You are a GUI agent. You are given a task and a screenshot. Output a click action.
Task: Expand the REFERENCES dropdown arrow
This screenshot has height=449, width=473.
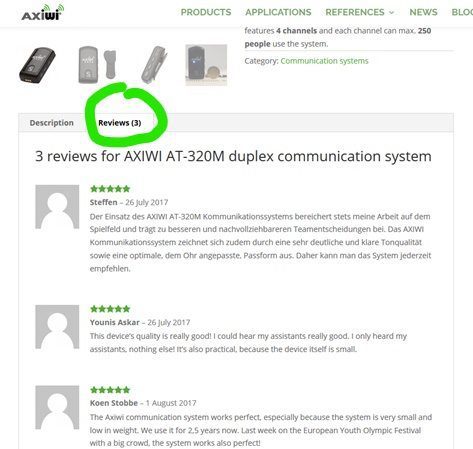392,13
